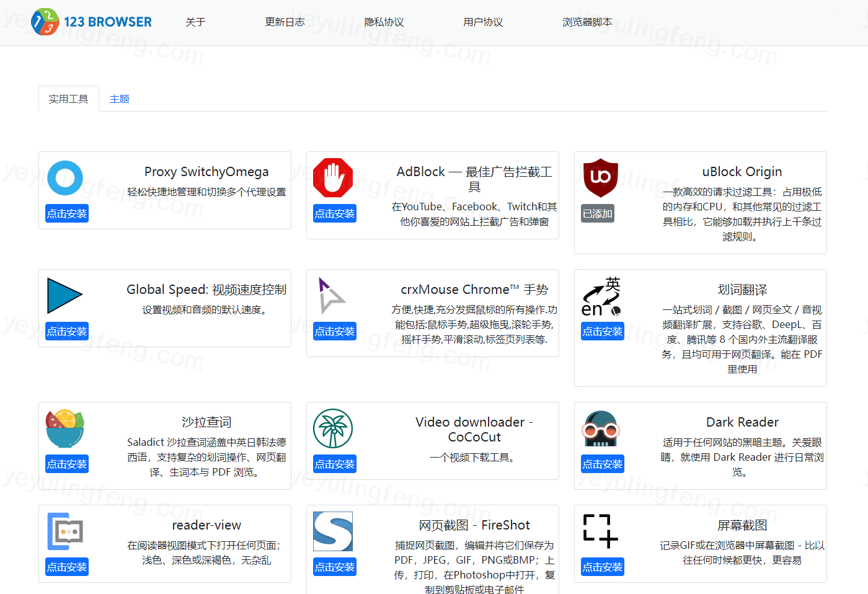The image size is (868, 594).
Task: Click the uBlock Origin shield icon
Action: tap(601, 178)
